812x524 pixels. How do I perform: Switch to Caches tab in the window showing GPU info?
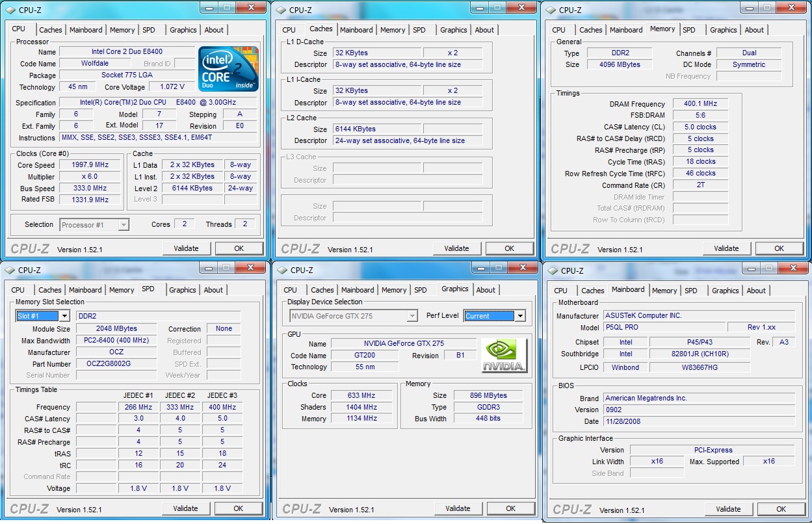(322, 290)
